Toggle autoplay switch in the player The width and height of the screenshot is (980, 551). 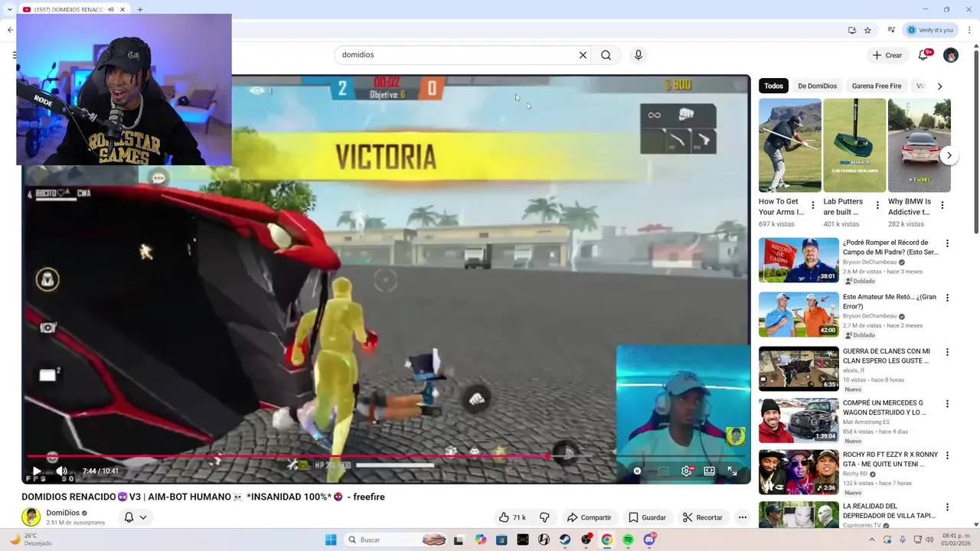[x=637, y=471]
